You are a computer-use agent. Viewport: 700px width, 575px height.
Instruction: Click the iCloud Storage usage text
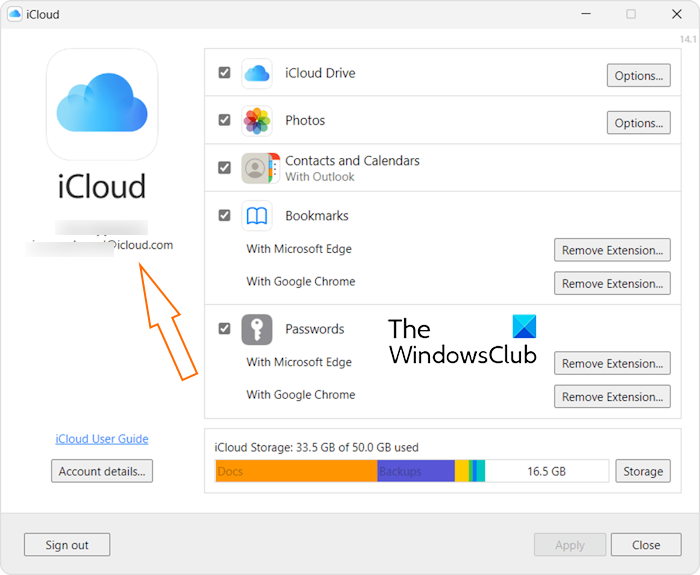[x=317, y=447]
